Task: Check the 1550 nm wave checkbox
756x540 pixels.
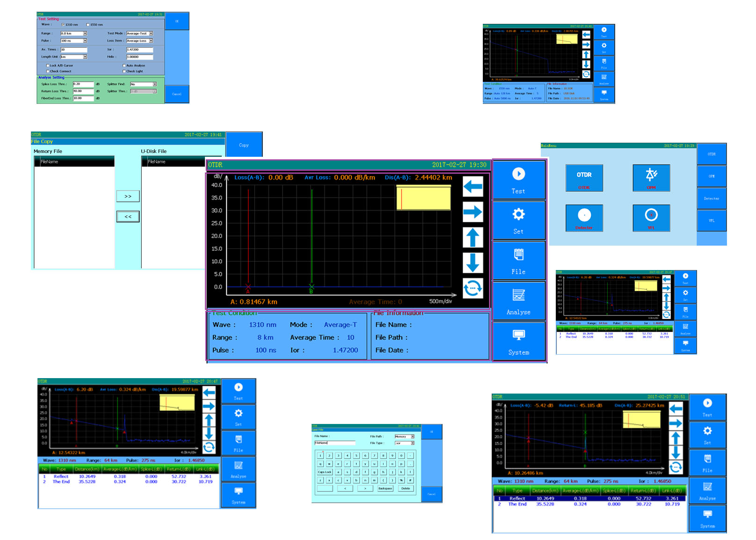Action: 88,25
